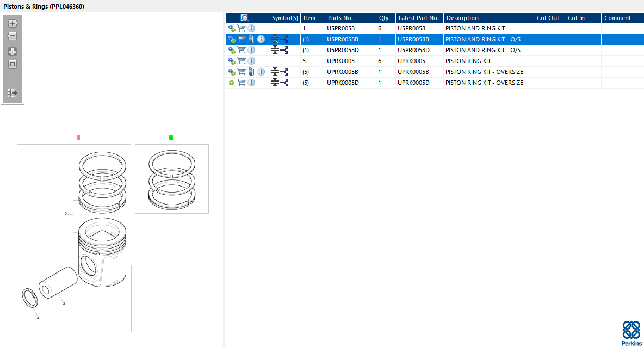This screenshot has width=644, height=347.
Task: Click gears icon for UPRK0005 row
Action: 232,61
